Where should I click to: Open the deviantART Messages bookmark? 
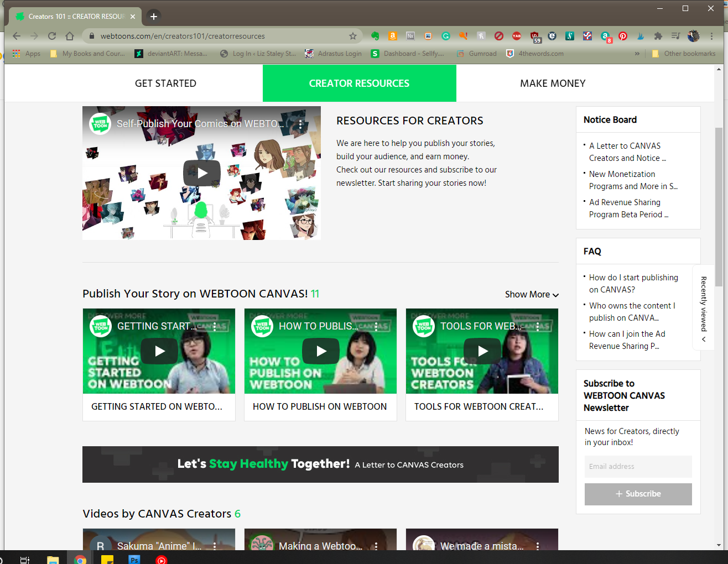pos(171,54)
